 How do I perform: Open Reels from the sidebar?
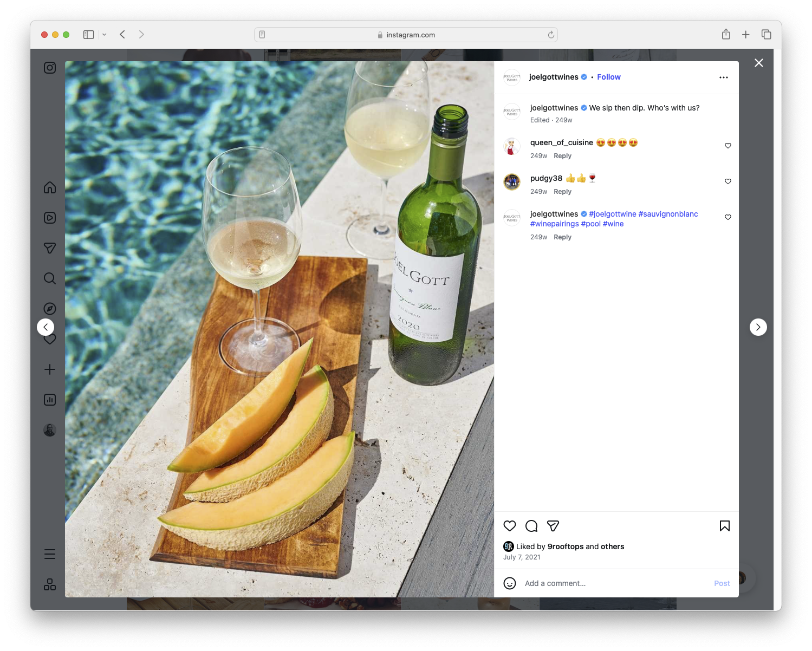(50, 218)
